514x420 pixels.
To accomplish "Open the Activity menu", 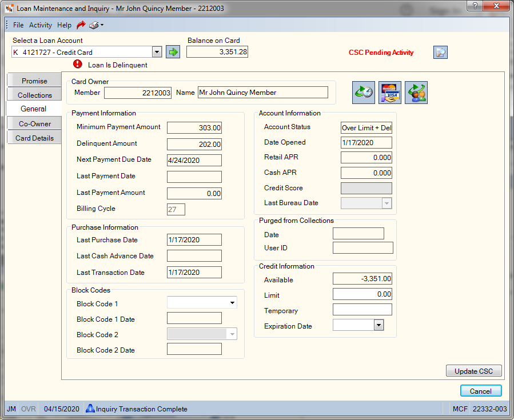I will tap(41, 25).
